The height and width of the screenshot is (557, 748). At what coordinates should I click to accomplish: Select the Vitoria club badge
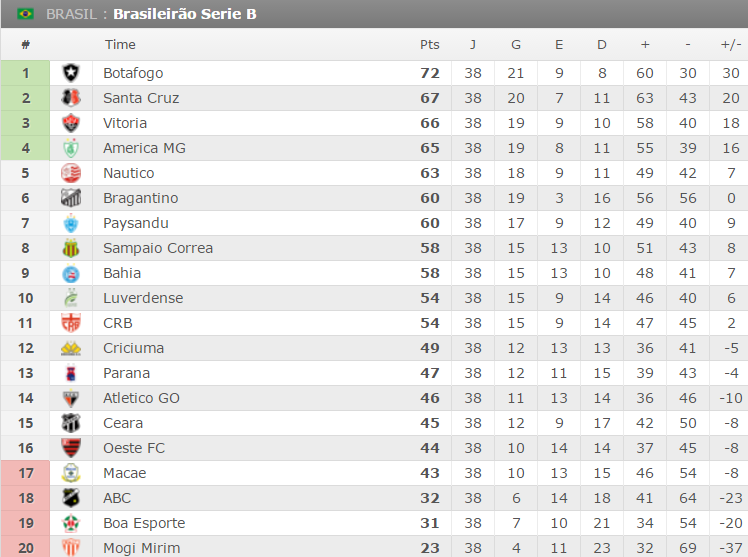71,123
